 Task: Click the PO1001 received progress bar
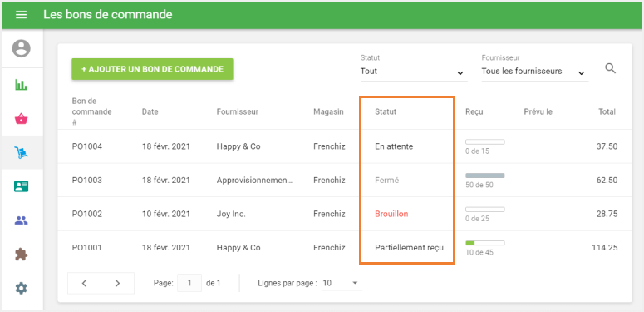485,243
